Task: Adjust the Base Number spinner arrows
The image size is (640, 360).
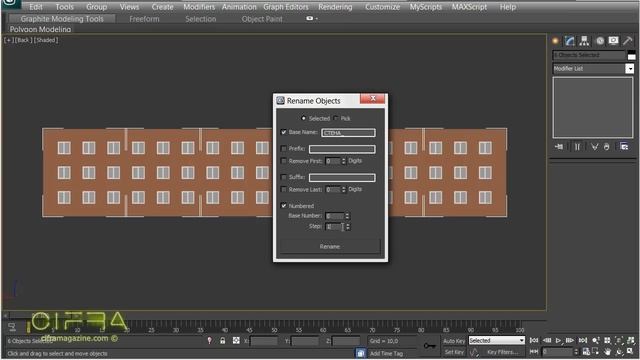Action: 347,216
